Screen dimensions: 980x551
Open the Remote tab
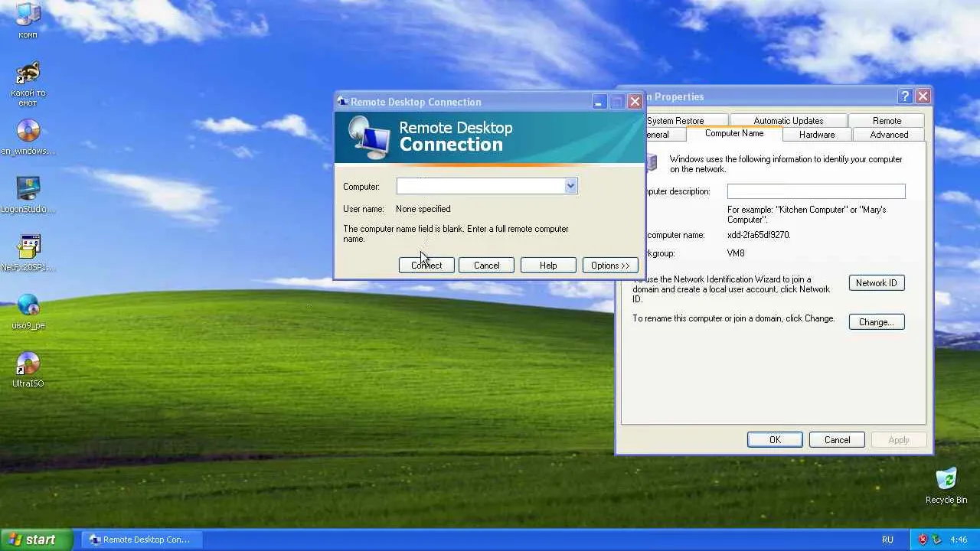887,121
